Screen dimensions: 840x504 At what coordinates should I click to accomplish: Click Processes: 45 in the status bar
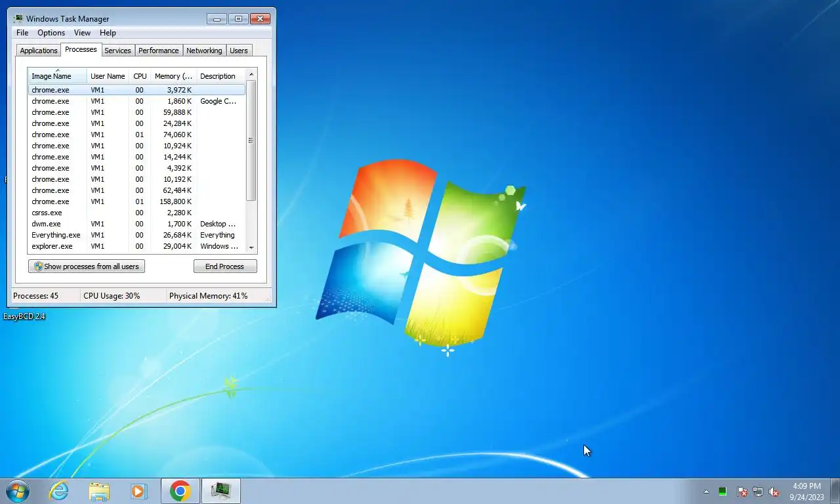pos(35,296)
